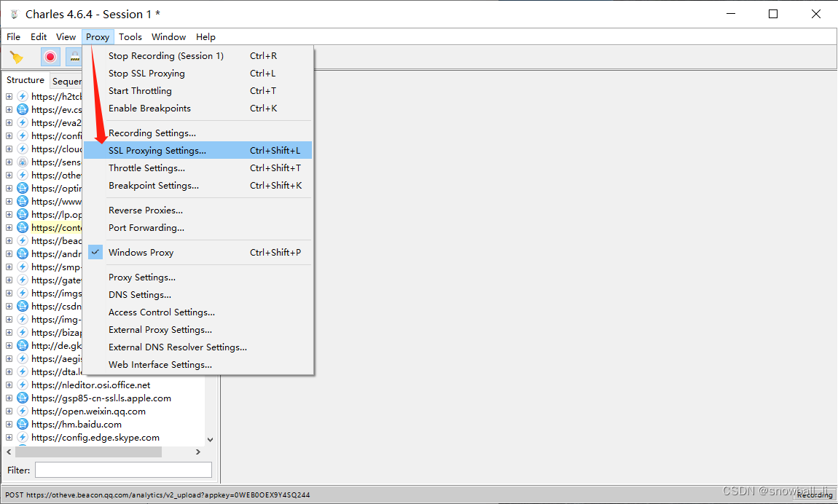Click globe icon beside https://ev.cs row
Viewport: 838px width, 504px height.
[23, 109]
